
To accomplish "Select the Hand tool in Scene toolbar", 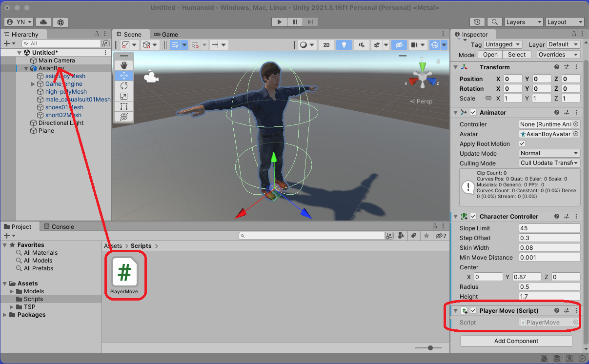I will (x=123, y=65).
